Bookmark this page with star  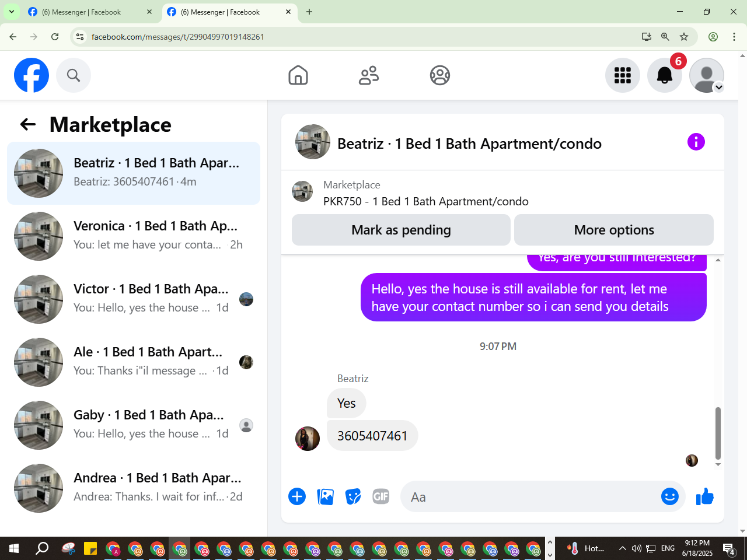point(684,37)
